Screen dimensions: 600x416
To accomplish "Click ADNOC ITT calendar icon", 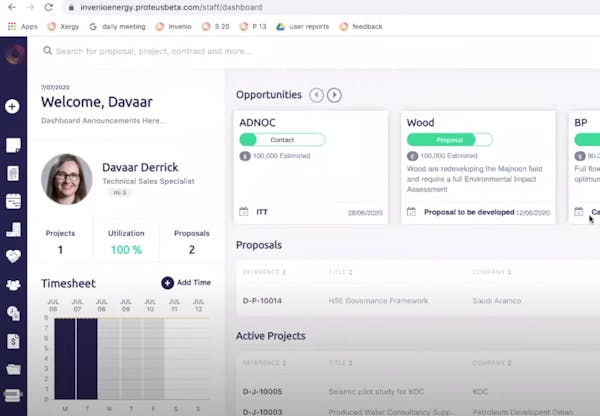I will click(244, 211).
